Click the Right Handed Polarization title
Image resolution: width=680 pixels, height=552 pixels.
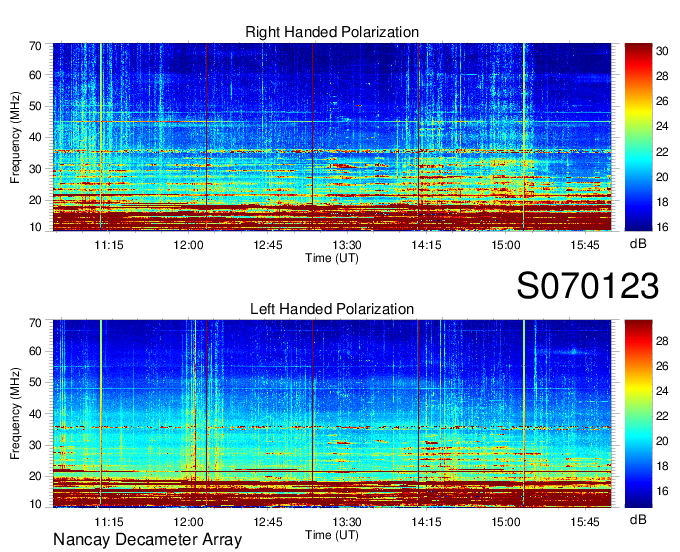[x=332, y=33]
